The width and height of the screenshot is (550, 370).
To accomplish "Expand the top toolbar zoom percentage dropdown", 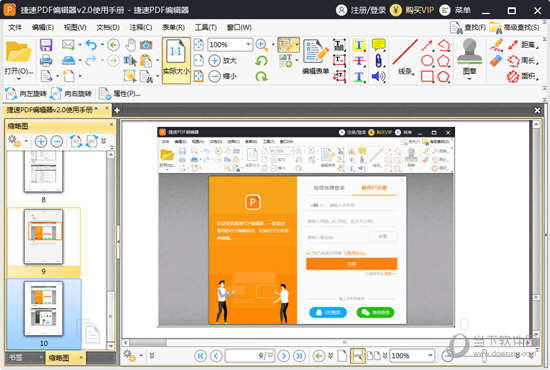I will coord(248,45).
